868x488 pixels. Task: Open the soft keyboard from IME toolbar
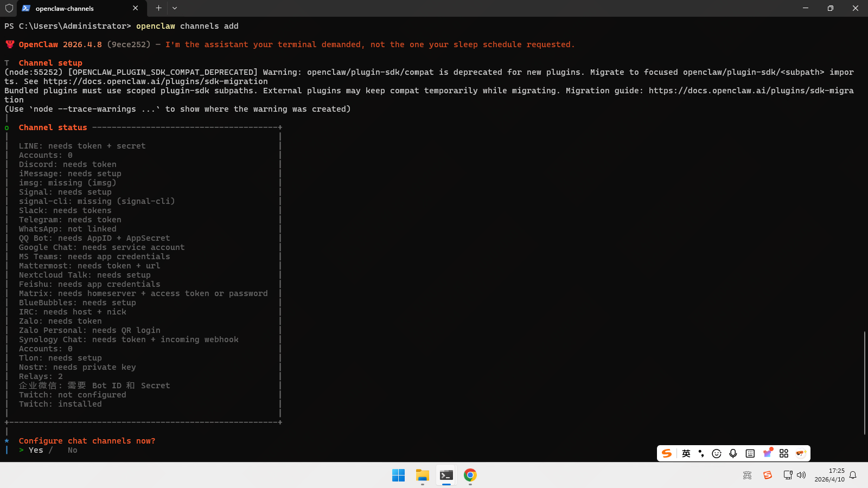(x=750, y=453)
